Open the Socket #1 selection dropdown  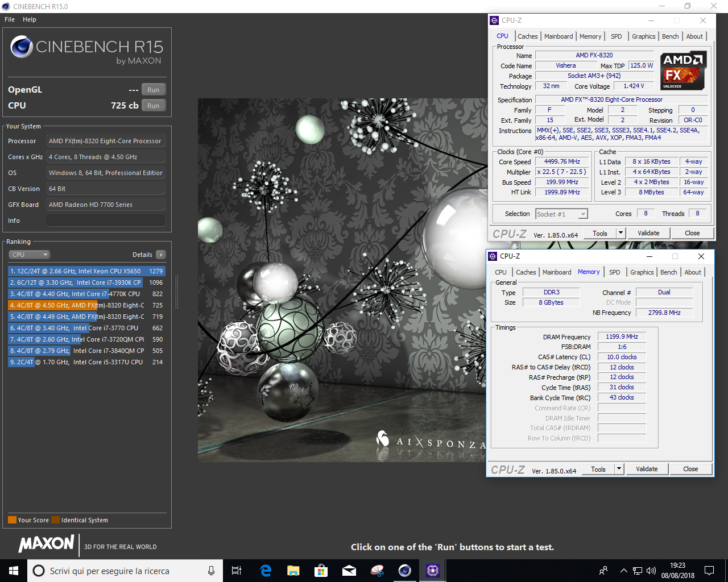(x=562, y=214)
